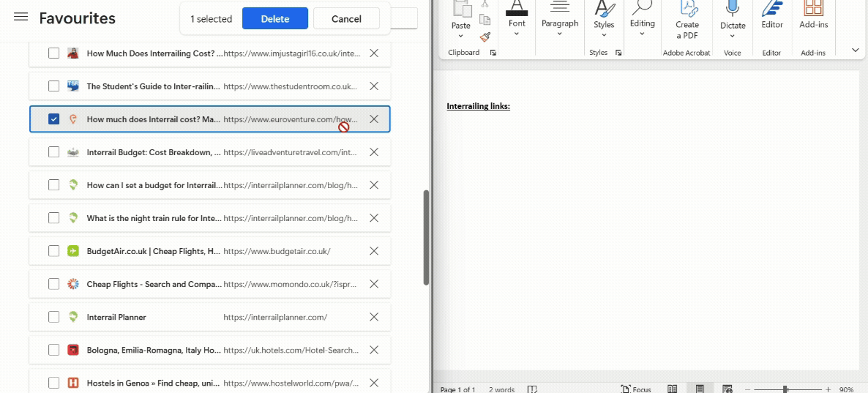This screenshot has width=868, height=393.
Task: Open the Favourites hamburger menu
Action: 21,17
